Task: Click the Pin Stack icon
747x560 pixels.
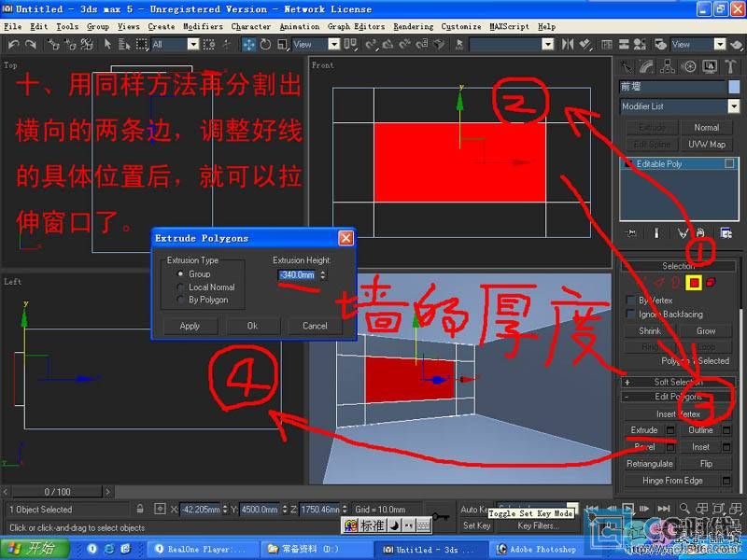Action: pyautogui.click(x=631, y=232)
